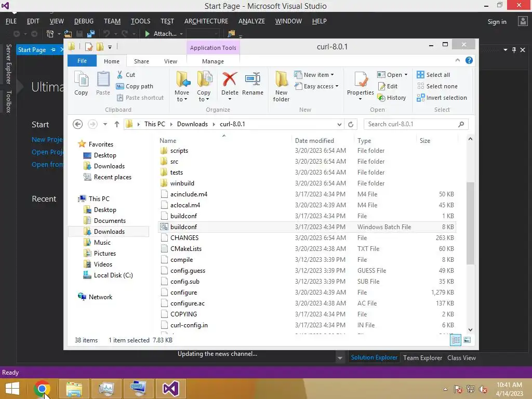The image size is (532, 399).
Task: Switch to Large icons view layout icon
Action: tap(467, 340)
